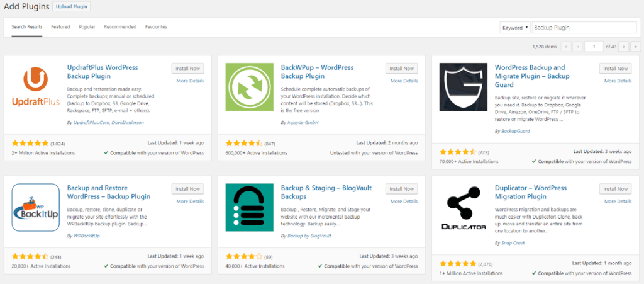Go to the next results page

(x=624, y=47)
